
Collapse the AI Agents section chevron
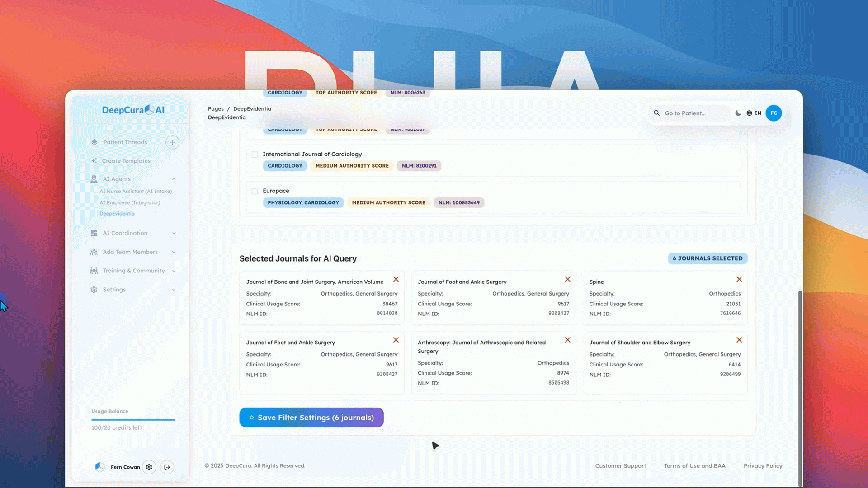174,179
